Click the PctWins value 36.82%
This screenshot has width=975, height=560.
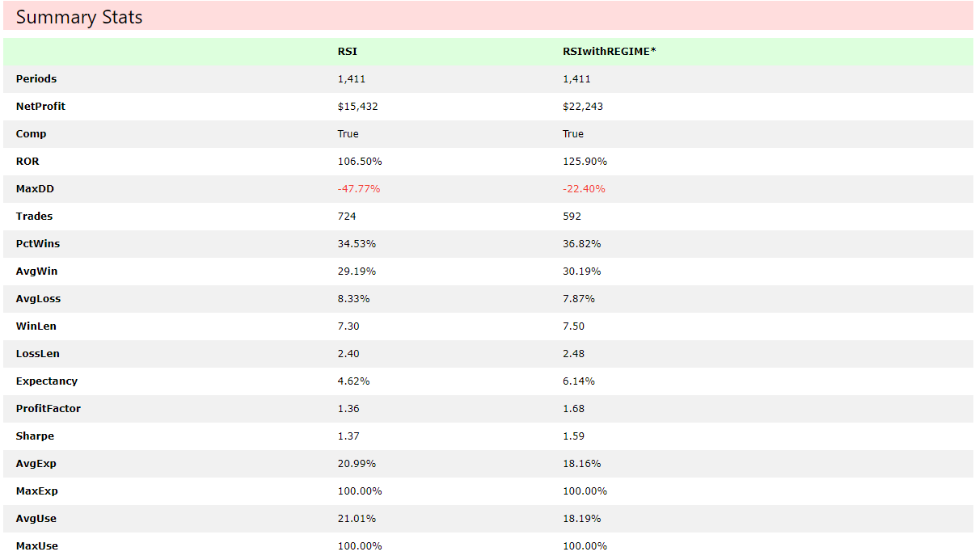[x=582, y=244]
